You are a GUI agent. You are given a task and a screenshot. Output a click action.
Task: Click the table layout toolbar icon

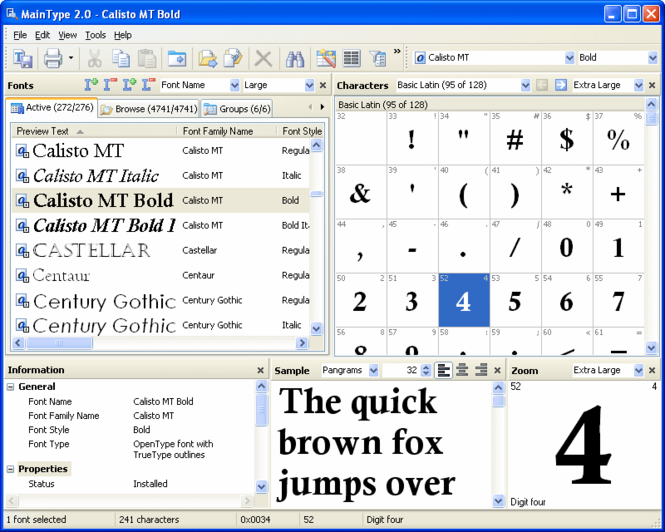pos(352,58)
